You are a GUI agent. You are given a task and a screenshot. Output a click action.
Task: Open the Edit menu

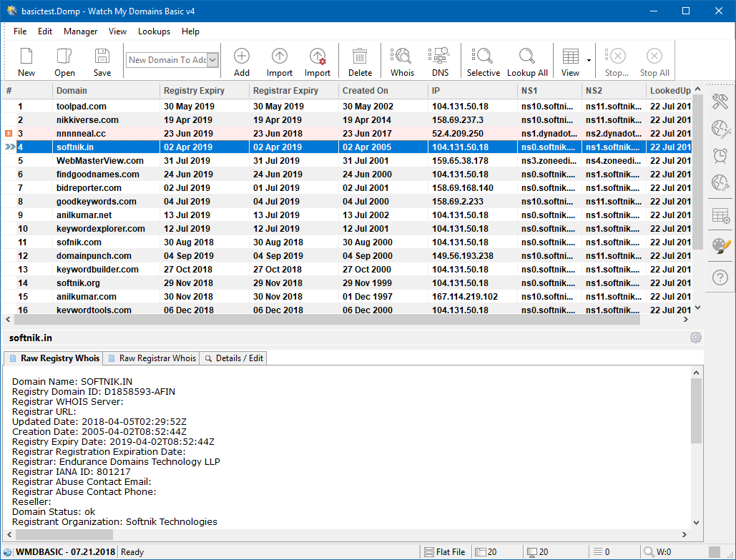tap(45, 31)
